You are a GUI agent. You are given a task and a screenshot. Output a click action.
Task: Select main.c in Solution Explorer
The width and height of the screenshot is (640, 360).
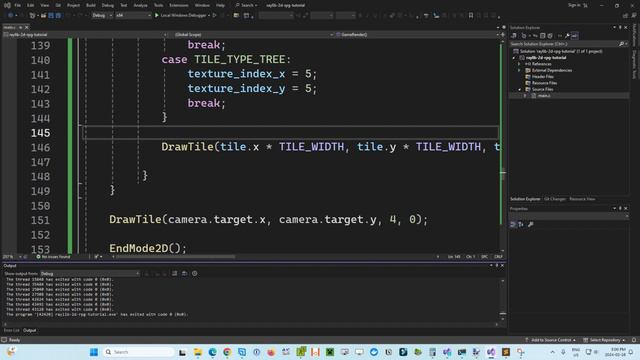click(x=543, y=96)
